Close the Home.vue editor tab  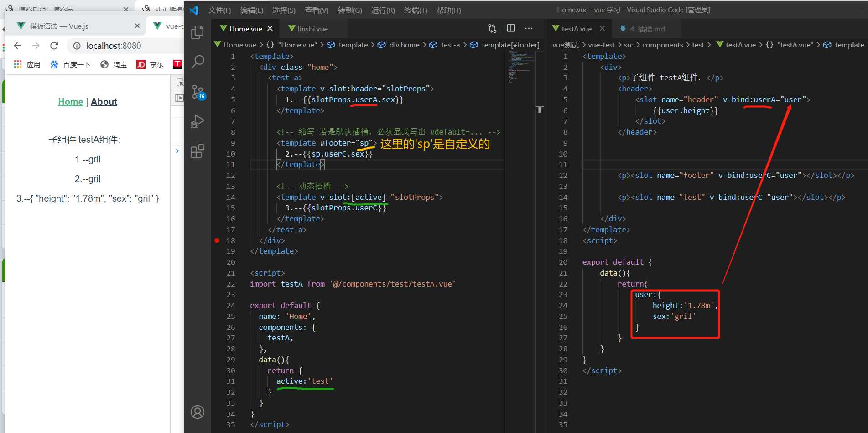point(270,28)
